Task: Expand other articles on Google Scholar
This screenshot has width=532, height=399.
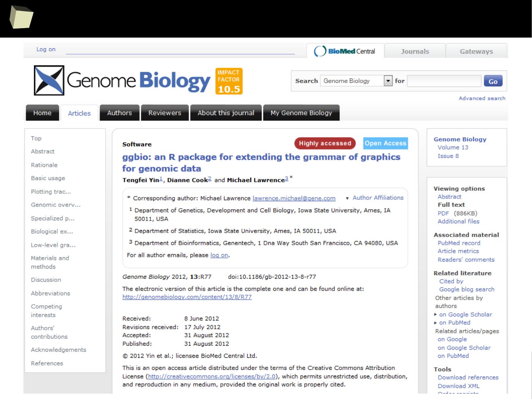Action: (463, 315)
